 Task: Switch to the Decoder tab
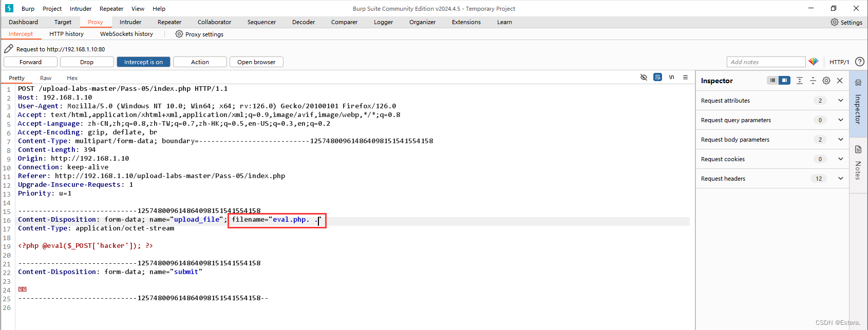[x=304, y=22]
